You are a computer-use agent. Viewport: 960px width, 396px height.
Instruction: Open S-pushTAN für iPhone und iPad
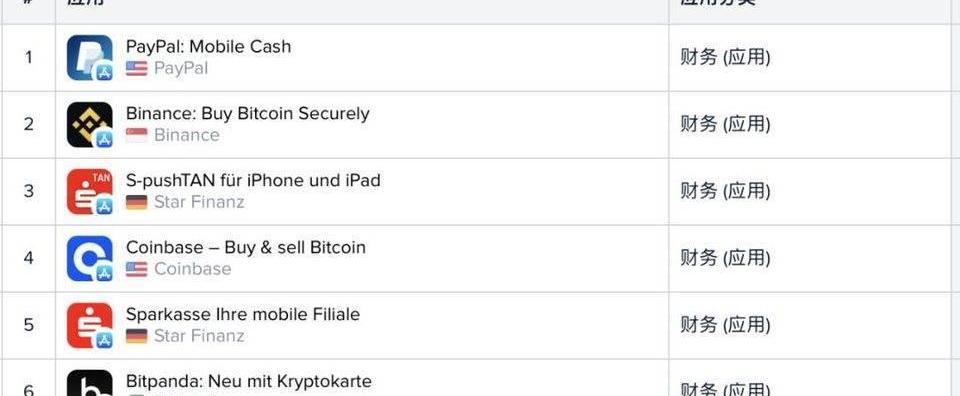[x=253, y=181]
